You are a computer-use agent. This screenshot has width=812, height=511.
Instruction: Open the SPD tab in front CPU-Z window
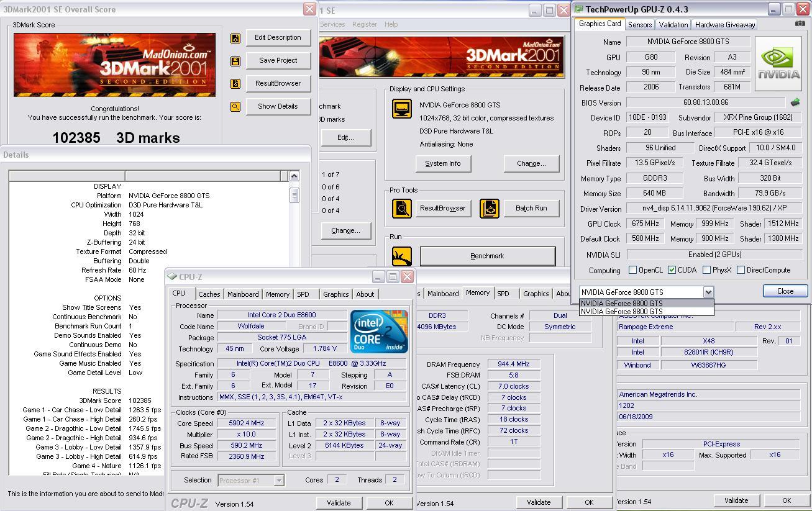303,294
